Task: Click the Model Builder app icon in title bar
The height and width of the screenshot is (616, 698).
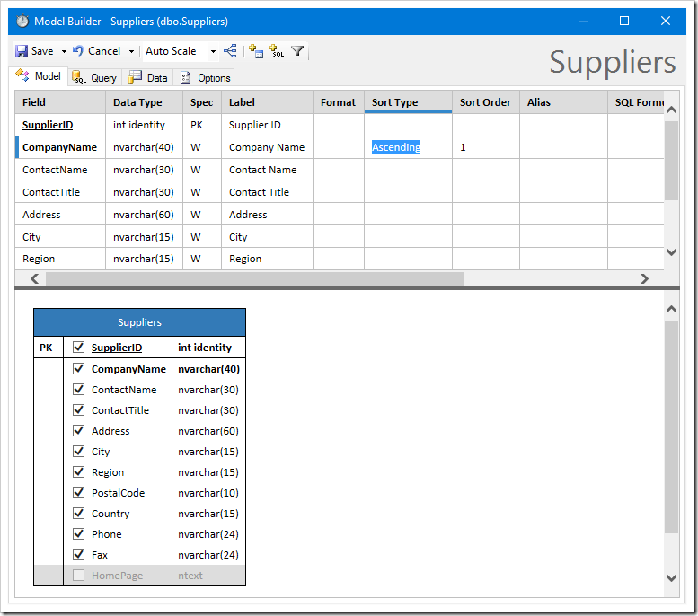Action: point(22,21)
